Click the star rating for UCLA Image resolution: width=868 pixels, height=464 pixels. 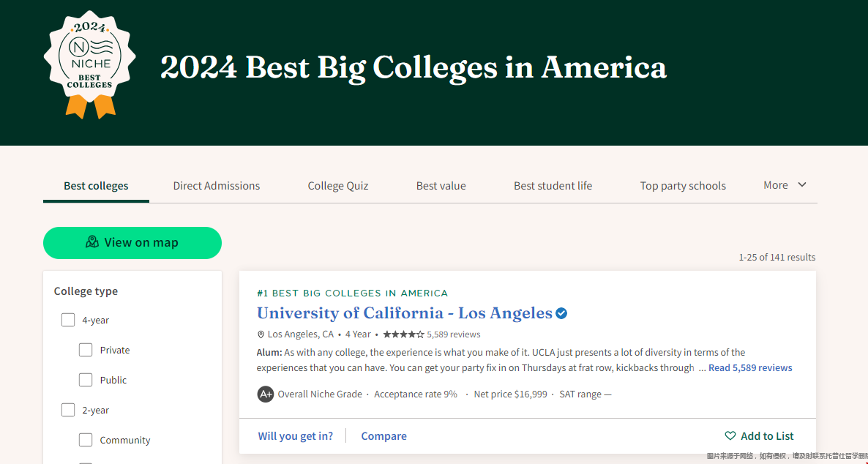403,334
